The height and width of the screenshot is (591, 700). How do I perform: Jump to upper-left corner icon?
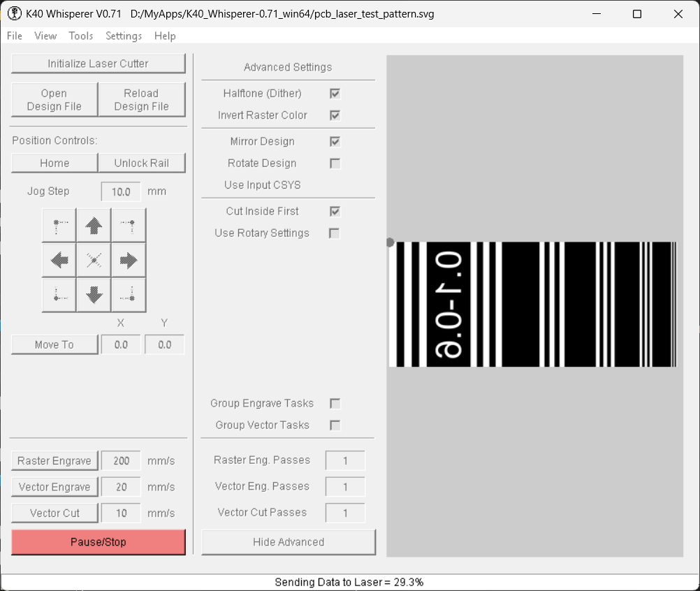click(x=59, y=225)
